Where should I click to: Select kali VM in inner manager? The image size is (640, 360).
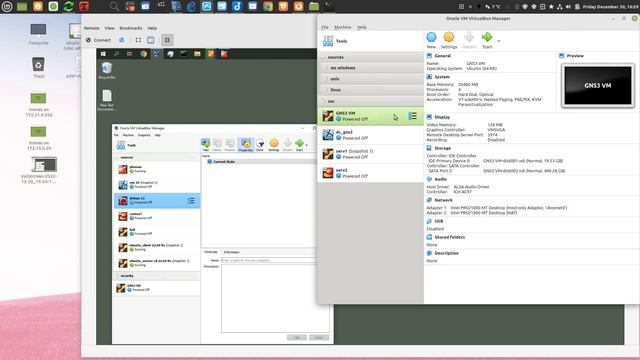pyautogui.click(x=157, y=231)
